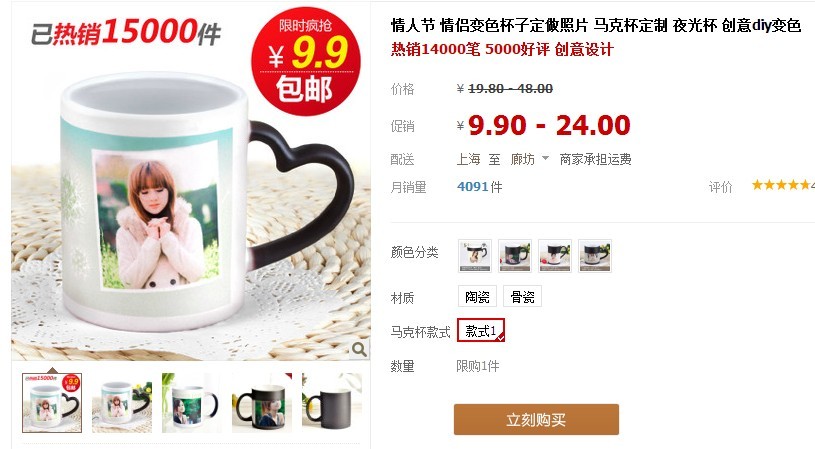View the black mug with photo thumbnail

262,403
